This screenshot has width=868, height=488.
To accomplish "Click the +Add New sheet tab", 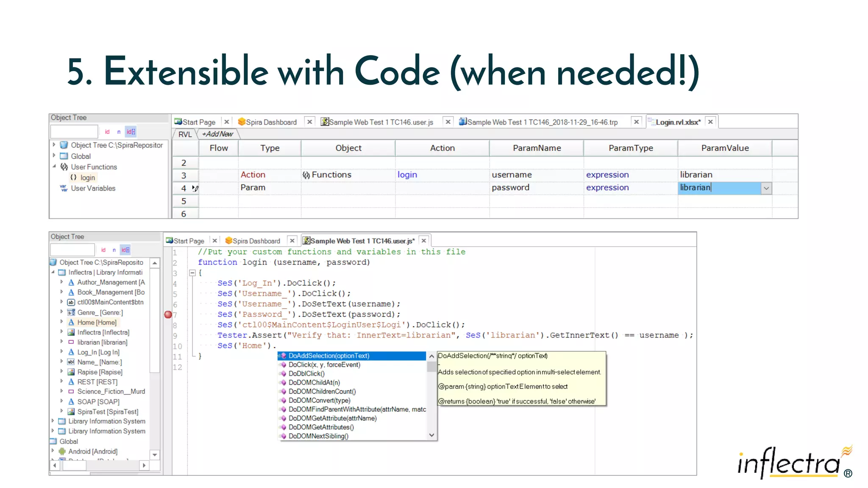I will tap(217, 134).
